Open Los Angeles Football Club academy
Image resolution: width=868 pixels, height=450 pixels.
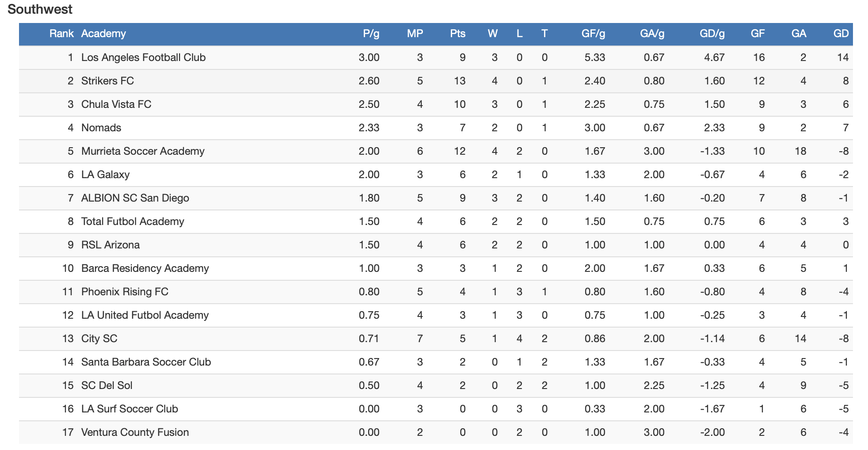[x=143, y=57]
